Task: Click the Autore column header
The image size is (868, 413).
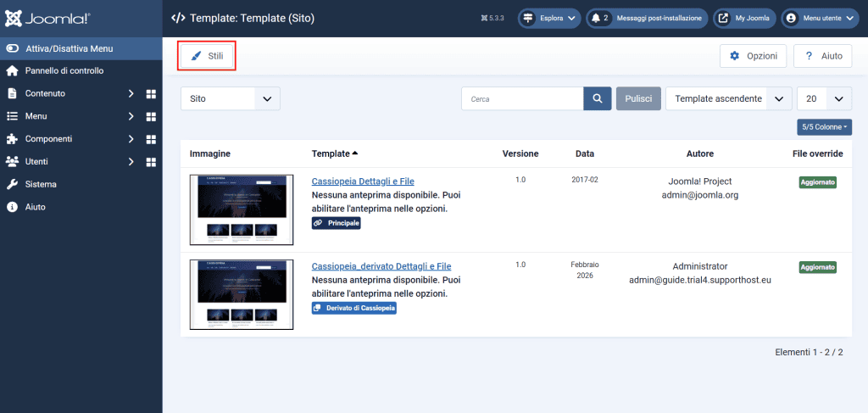Action: 700,153
